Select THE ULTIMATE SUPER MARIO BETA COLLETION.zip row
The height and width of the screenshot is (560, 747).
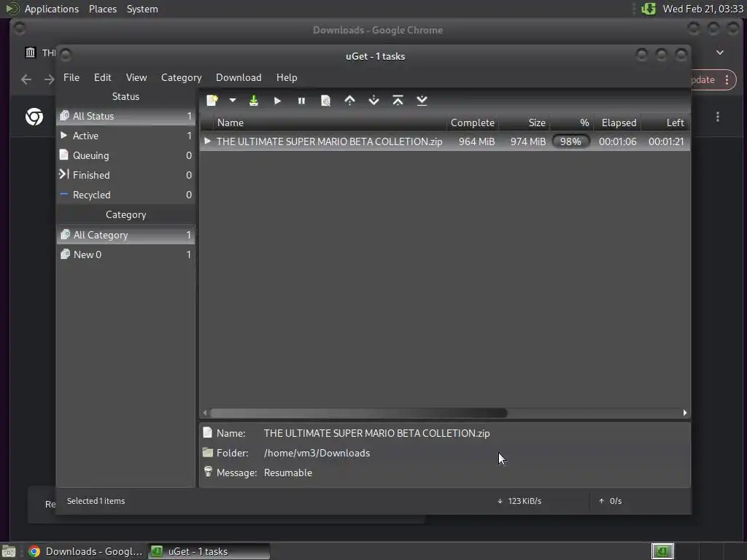tap(444, 141)
